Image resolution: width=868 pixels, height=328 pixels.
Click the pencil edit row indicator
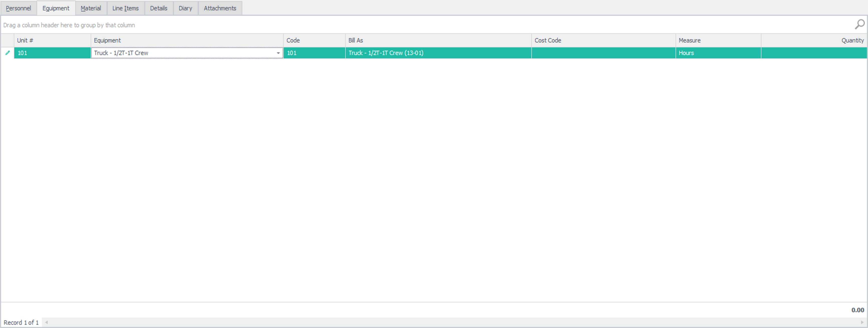pyautogui.click(x=8, y=53)
